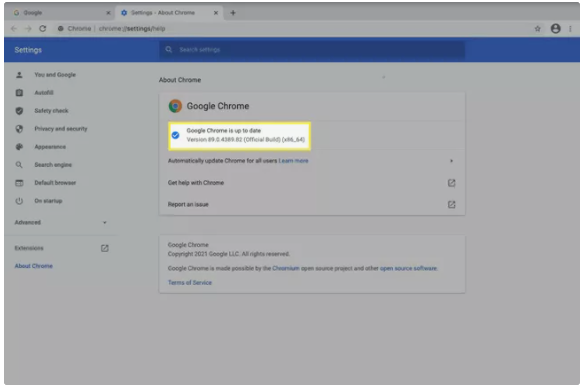This screenshot has width=586, height=389.
Task: Click the Safety check shield icon
Action: (x=19, y=111)
